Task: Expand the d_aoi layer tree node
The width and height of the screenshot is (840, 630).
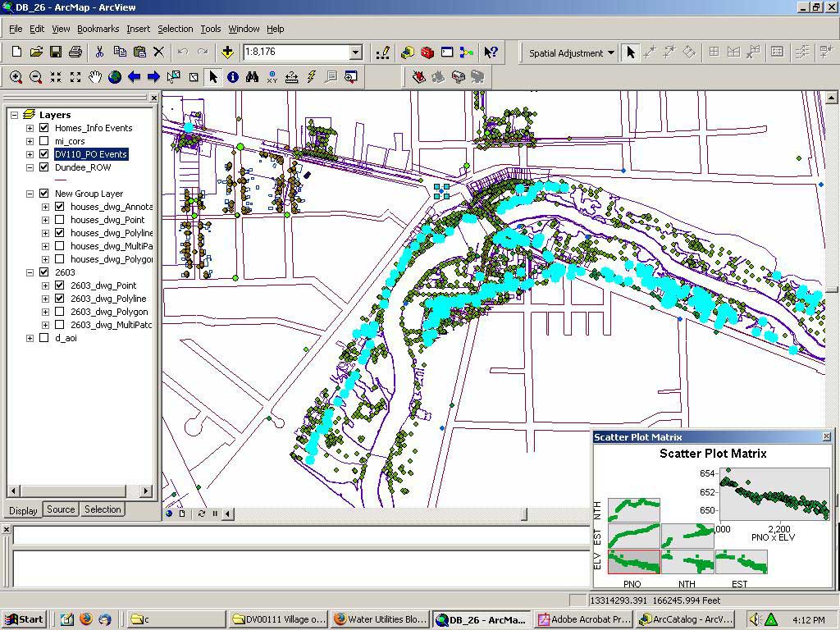Action: point(30,338)
